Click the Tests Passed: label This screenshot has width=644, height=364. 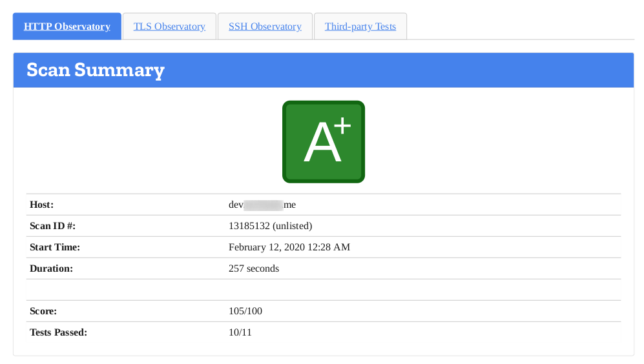(x=58, y=332)
